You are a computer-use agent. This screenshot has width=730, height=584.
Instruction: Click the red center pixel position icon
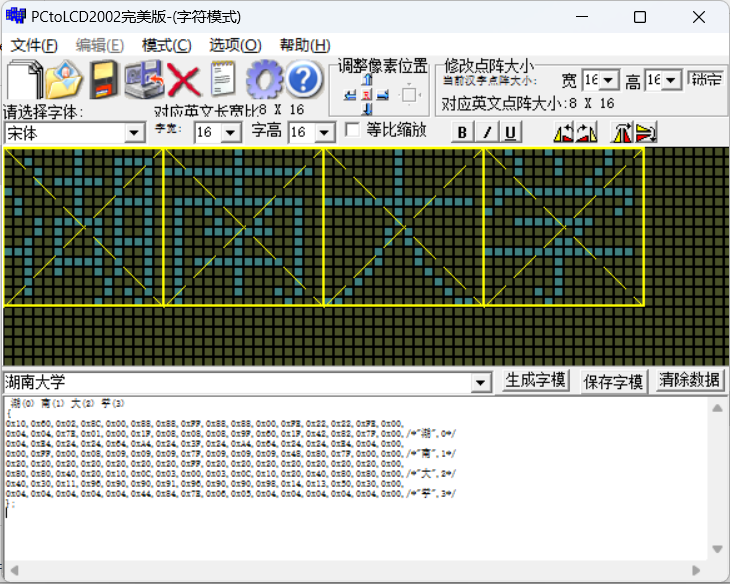(x=367, y=95)
